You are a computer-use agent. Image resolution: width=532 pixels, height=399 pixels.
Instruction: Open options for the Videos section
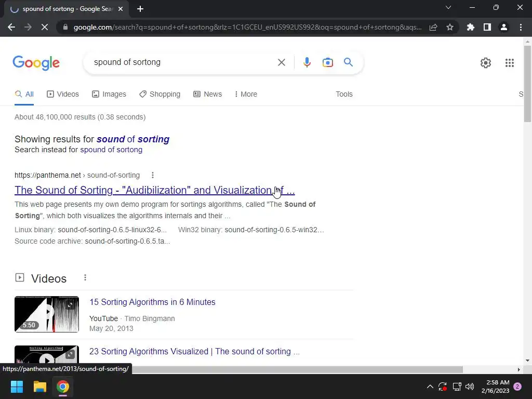(85, 277)
